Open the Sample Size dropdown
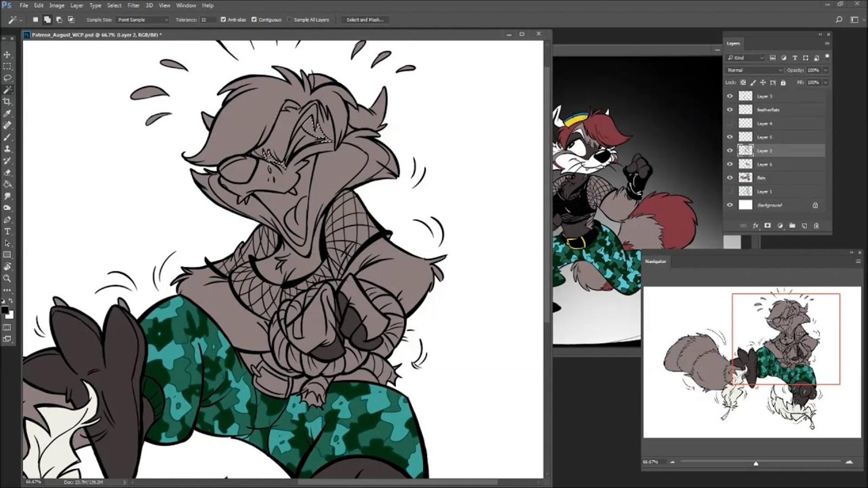The image size is (868, 488). click(x=143, y=20)
